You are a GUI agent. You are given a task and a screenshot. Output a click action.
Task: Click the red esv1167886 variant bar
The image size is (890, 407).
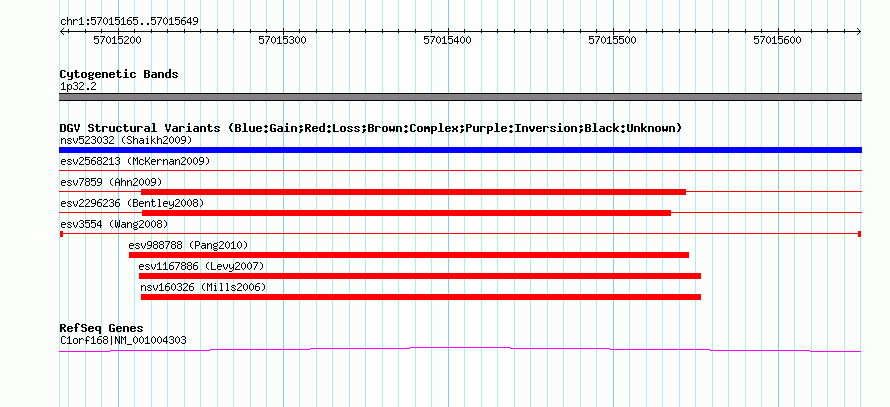coord(420,276)
